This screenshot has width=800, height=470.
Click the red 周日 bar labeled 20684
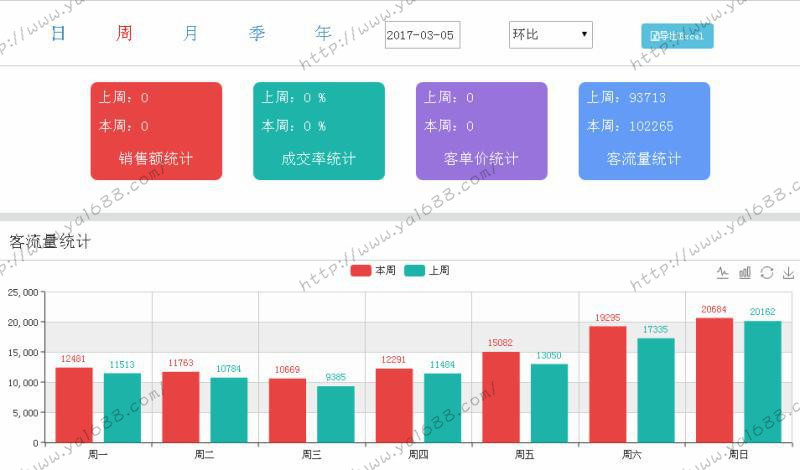click(x=714, y=380)
